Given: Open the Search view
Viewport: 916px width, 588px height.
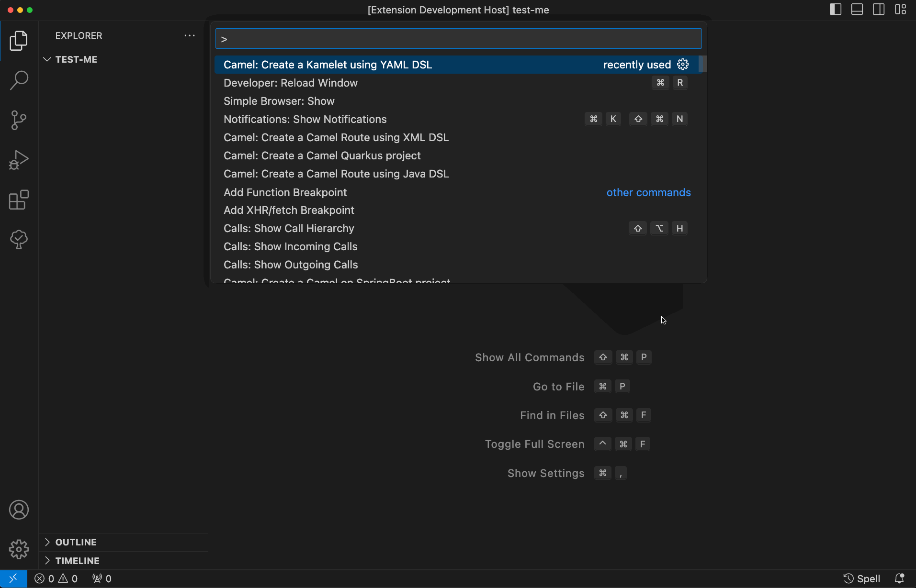Looking at the screenshot, I should click(x=19, y=80).
